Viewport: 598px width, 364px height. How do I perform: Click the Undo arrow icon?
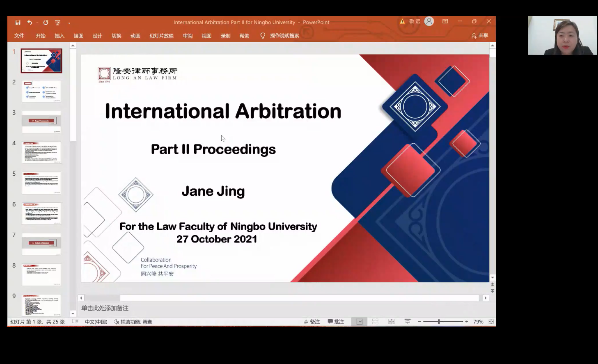click(30, 23)
